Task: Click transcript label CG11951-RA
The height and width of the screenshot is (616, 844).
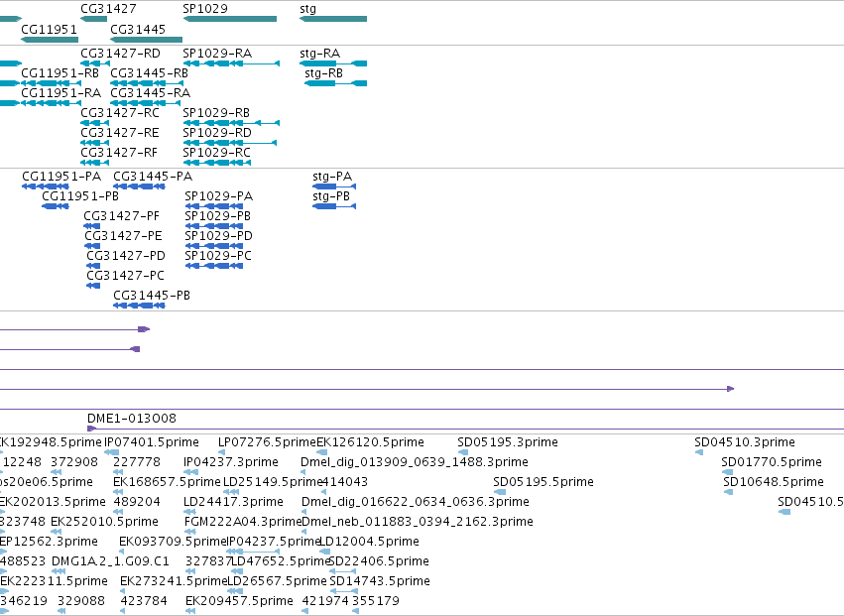Action: (60, 93)
